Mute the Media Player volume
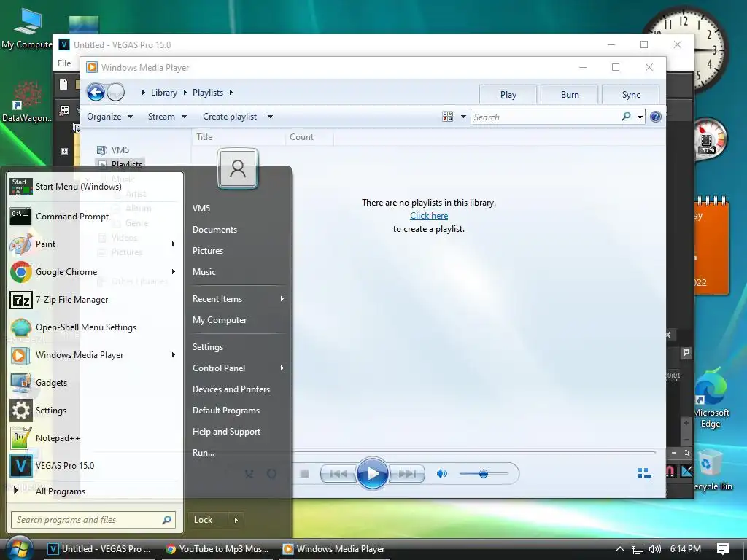This screenshot has height=560, width=747. point(441,474)
